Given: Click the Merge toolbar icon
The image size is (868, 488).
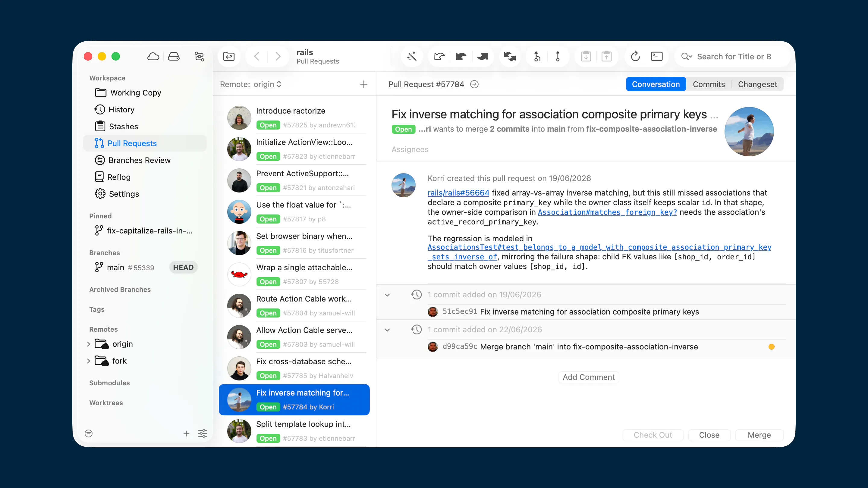Looking at the screenshot, I should click(x=537, y=56).
